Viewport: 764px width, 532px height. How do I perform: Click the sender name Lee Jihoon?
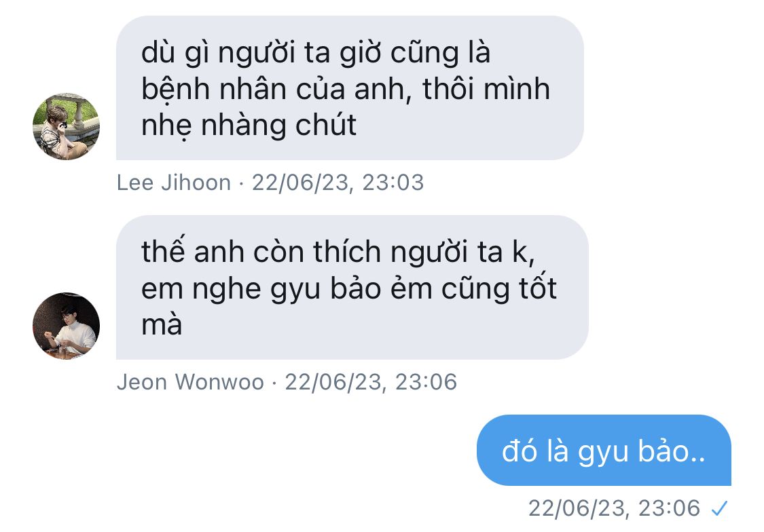point(173,183)
